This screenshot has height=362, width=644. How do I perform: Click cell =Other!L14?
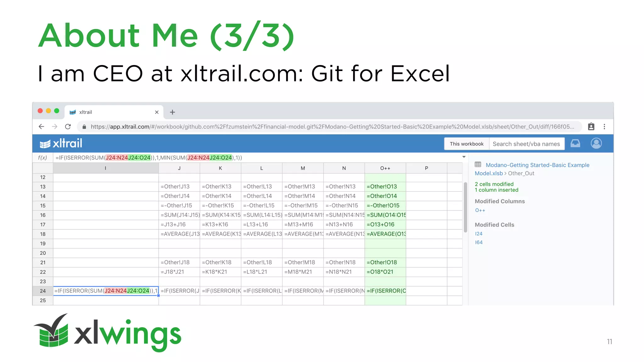pyautogui.click(x=262, y=196)
